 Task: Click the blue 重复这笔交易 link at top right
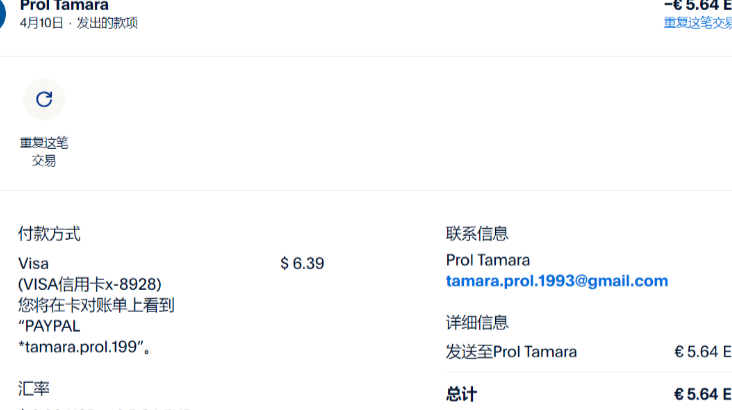pyautogui.click(x=698, y=23)
